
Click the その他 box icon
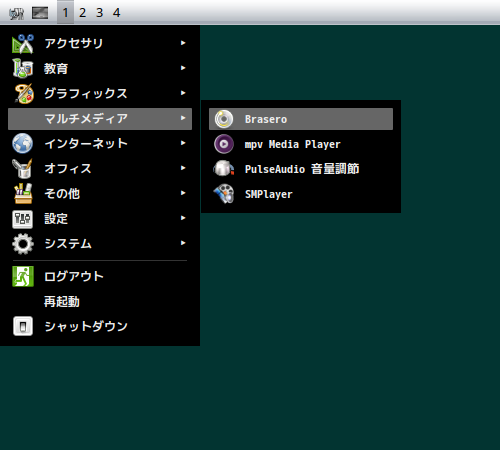tap(23, 193)
